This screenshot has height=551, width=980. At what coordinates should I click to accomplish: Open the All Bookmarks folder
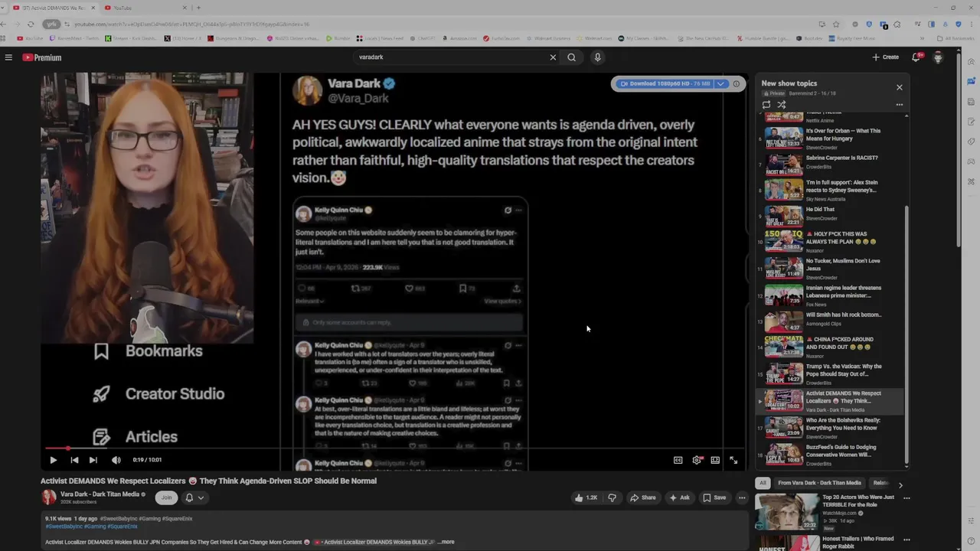(x=955, y=38)
